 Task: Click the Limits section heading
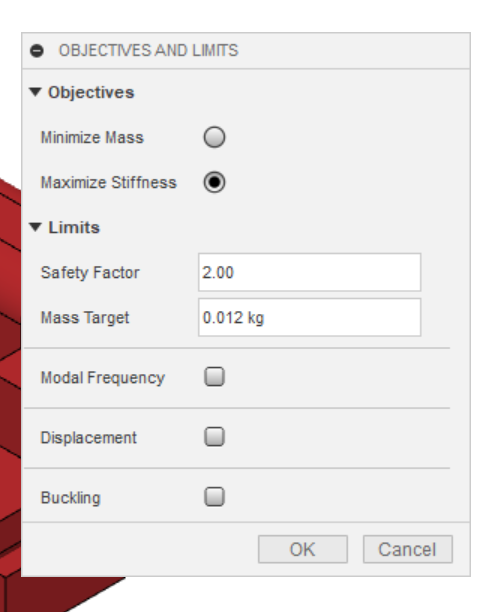pyautogui.click(x=74, y=228)
